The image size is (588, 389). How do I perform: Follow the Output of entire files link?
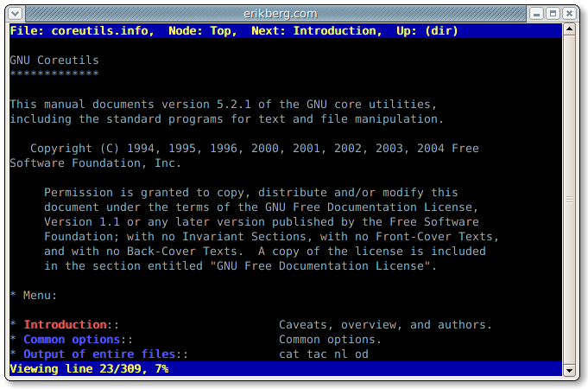point(99,354)
